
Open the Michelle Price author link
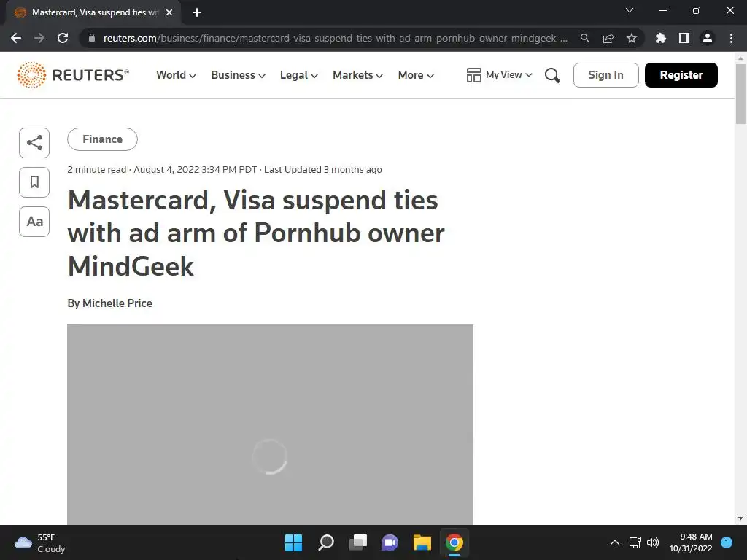point(117,303)
